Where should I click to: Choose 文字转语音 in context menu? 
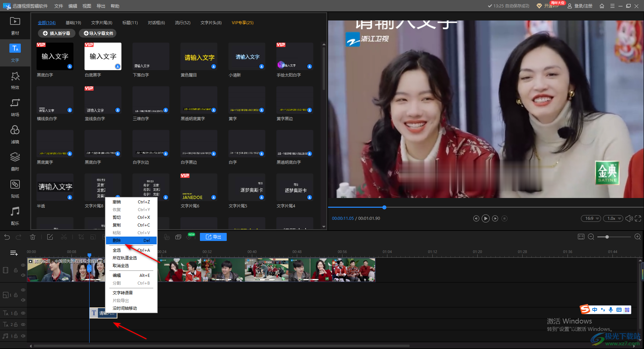click(131, 293)
